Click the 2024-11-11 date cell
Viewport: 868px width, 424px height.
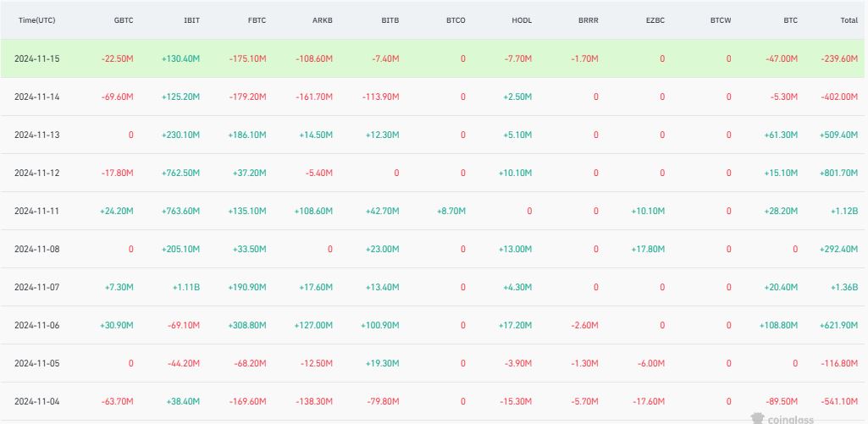(37, 211)
